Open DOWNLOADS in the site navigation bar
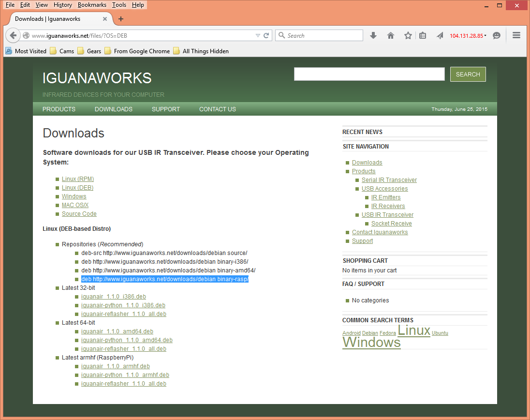The height and width of the screenshot is (420, 530). (114, 109)
